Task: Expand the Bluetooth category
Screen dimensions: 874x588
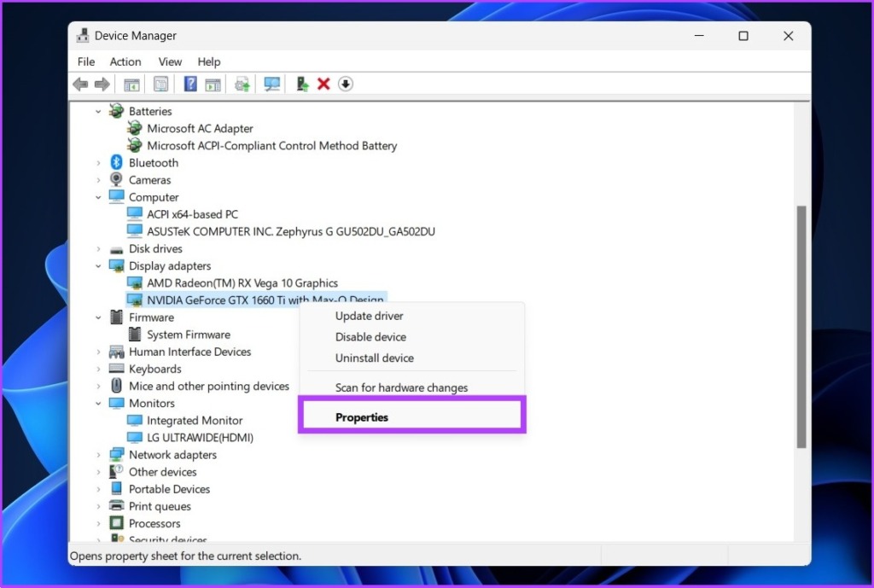Action: [98, 163]
